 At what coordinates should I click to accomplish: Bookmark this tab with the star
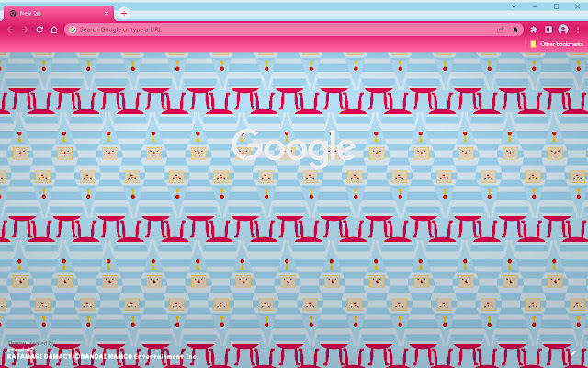(515, 29)
